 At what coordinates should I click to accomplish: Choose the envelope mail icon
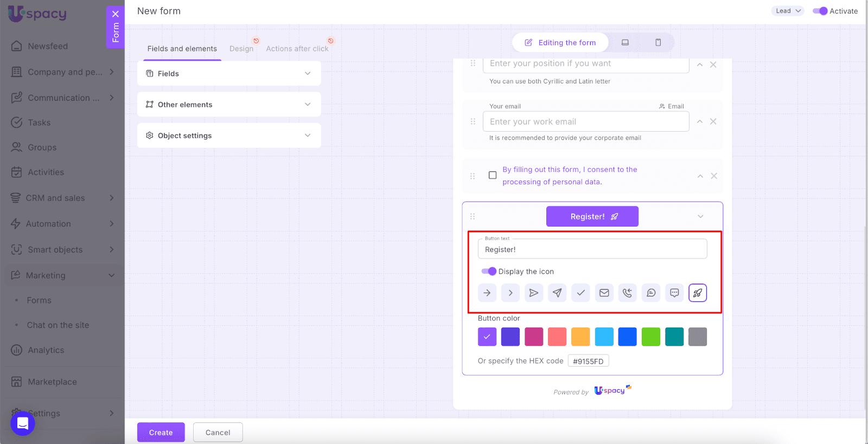(604, 293)
